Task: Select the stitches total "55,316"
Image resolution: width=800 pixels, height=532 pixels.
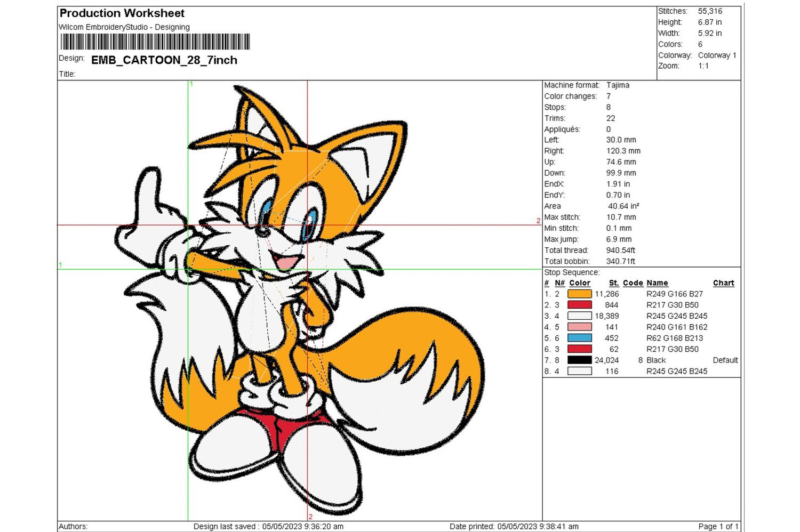Action: (710, 11)
